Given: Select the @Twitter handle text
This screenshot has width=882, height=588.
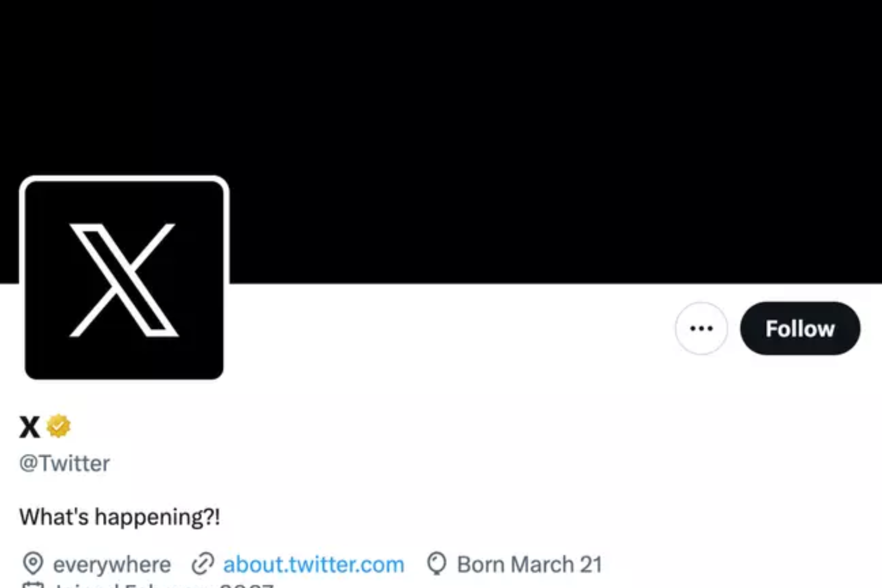Looking at the screenshot, I should (x=65, y=464).
